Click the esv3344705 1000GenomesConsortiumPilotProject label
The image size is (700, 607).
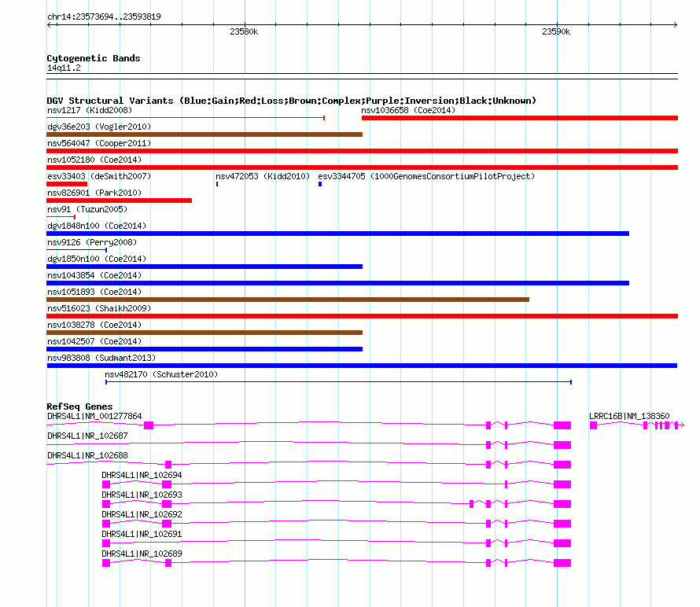[x=426, y=176]
